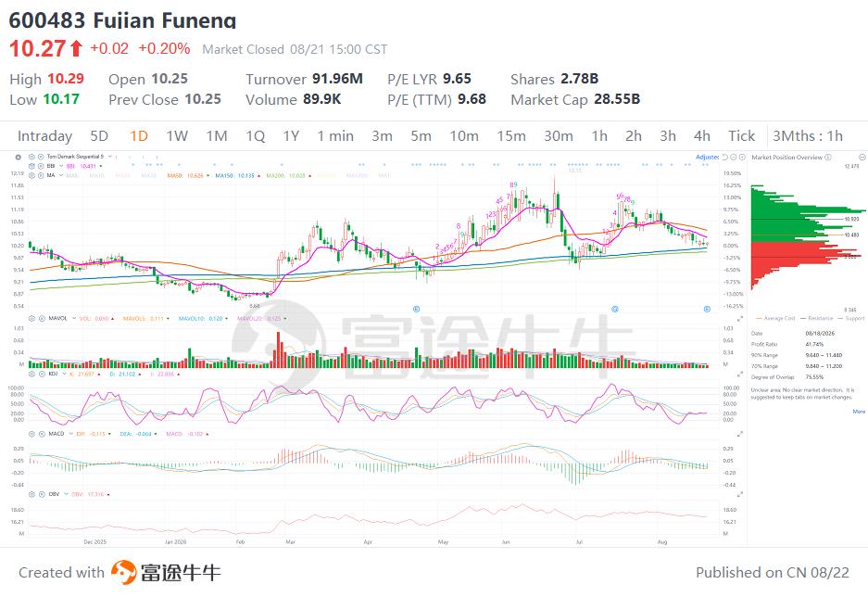868x597 pixels.
Task: Open settings gear for BBI indicator
Action: 31,166
